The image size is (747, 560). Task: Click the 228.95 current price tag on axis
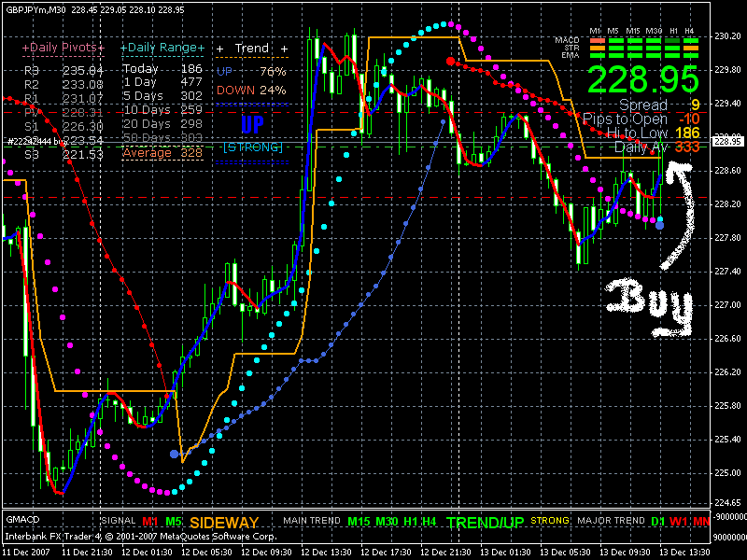[728, 142]
